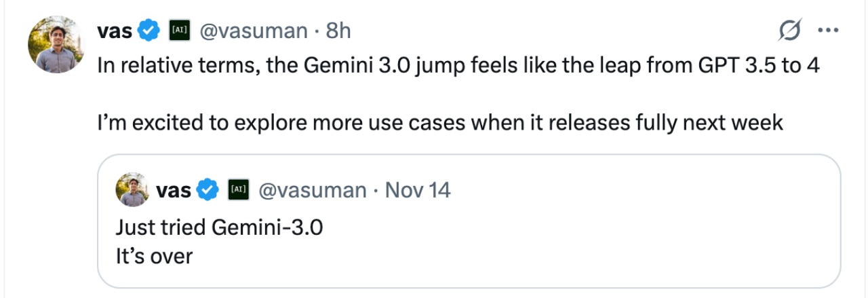Screen dimensions: 868x298
Task: Open quoted post "Just tried Gemini-3.0" text
Action: (219, 227)
